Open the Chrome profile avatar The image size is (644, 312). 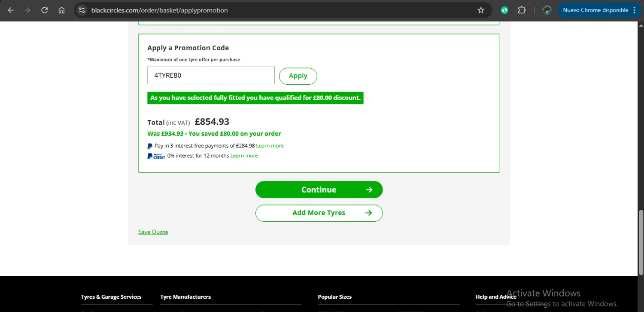point(547,10)
